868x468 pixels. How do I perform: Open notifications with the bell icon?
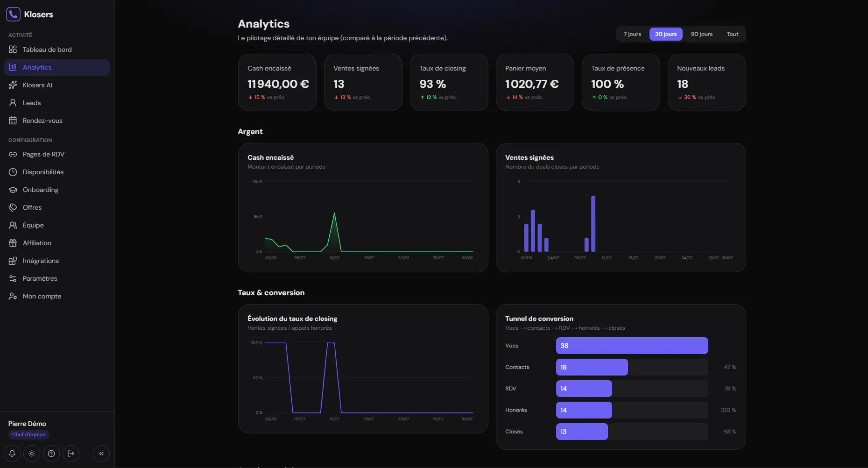(x=12, y=454)
